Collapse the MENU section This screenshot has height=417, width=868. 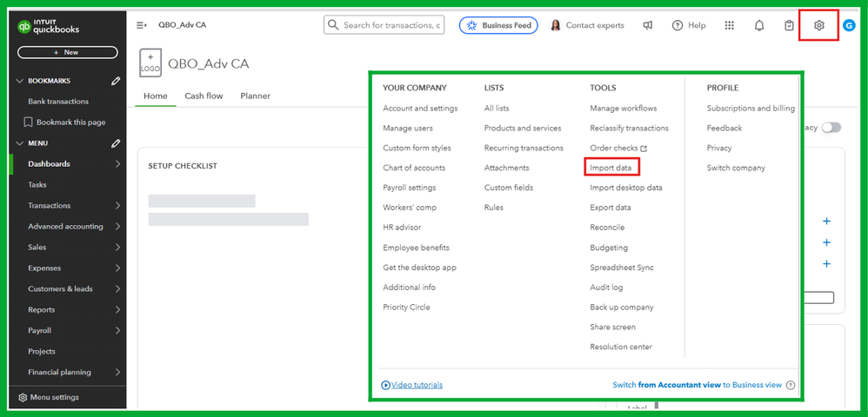click(21, 143)
